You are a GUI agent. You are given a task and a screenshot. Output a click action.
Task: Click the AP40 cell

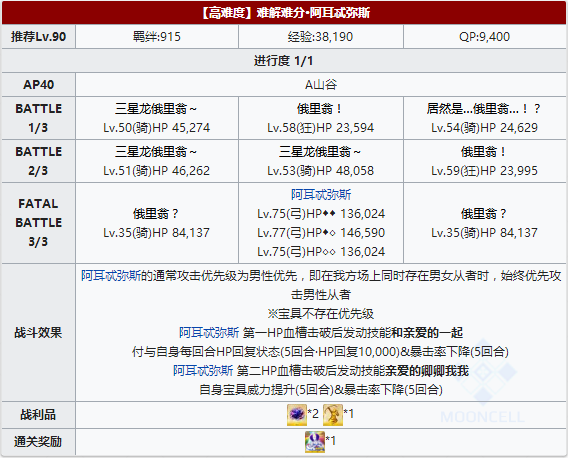click(38, 84)
